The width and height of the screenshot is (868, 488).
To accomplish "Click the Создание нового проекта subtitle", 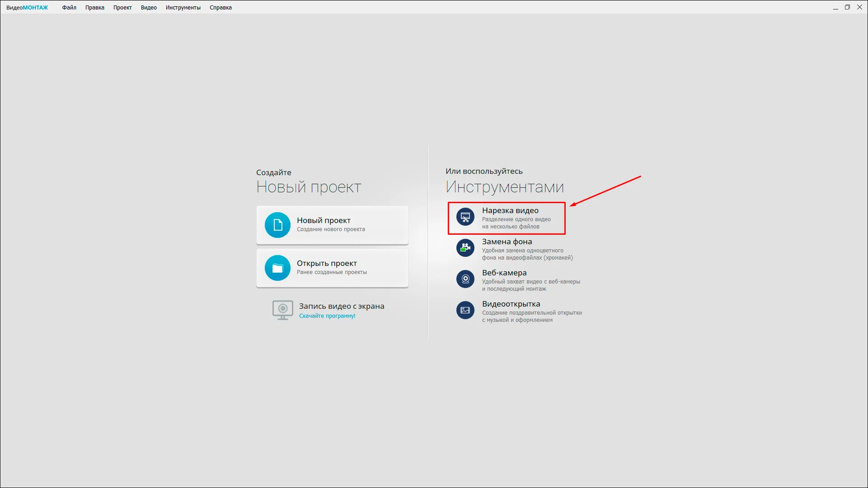I will [331, 229].
